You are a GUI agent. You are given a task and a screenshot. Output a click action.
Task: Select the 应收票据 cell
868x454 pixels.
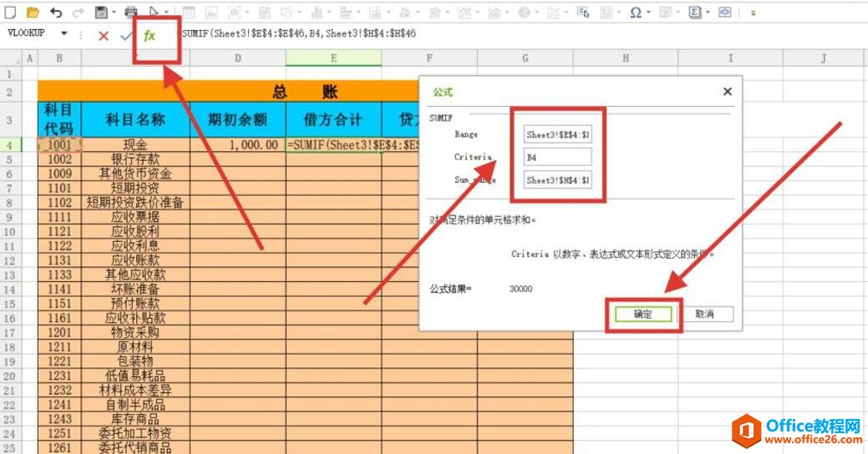tap(135, 217)
